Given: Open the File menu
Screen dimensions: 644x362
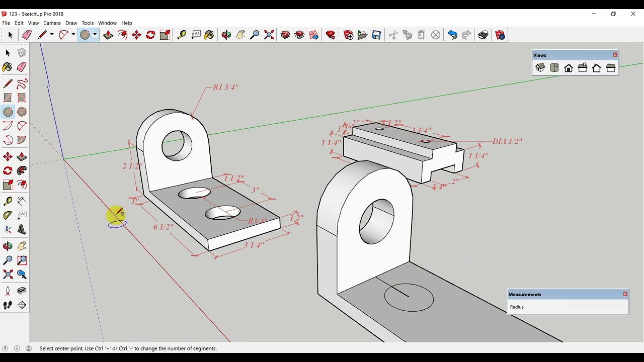Looking at the screenshot, I should (x=6, y=23).
